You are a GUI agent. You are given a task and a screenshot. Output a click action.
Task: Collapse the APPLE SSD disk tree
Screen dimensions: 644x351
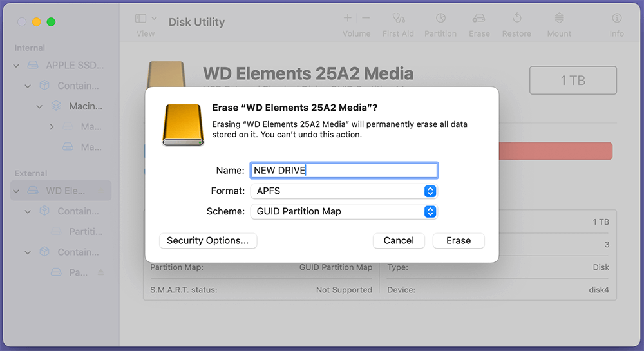click(x=16, y=66)
